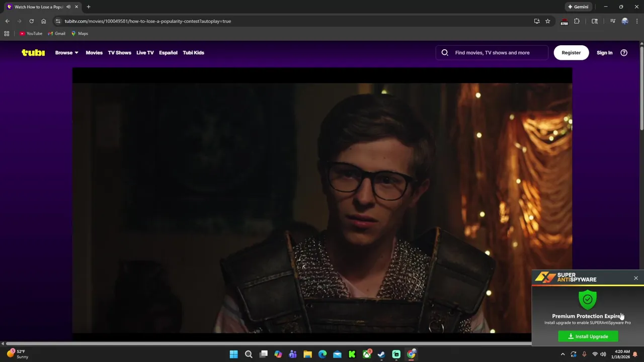644x362 pixels.
Task: Open the notifications bell in taskbar
Action: click(635, 354)
